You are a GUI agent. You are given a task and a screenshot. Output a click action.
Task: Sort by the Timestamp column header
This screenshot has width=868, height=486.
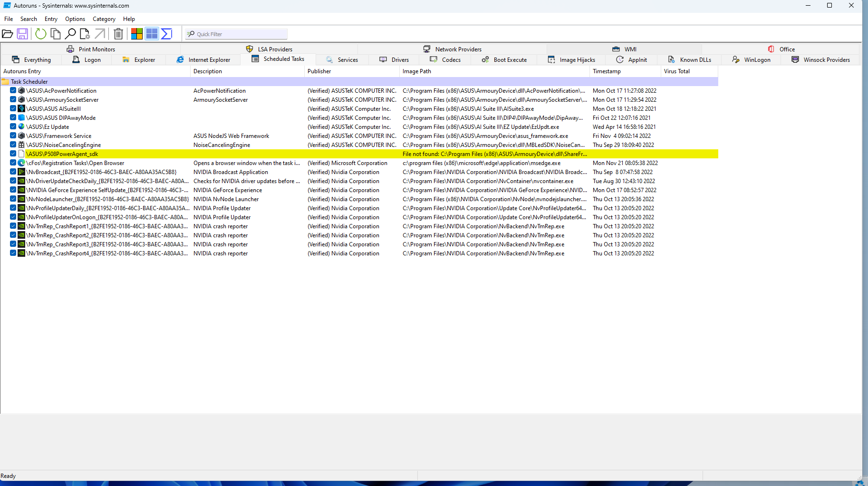[625, 71]
